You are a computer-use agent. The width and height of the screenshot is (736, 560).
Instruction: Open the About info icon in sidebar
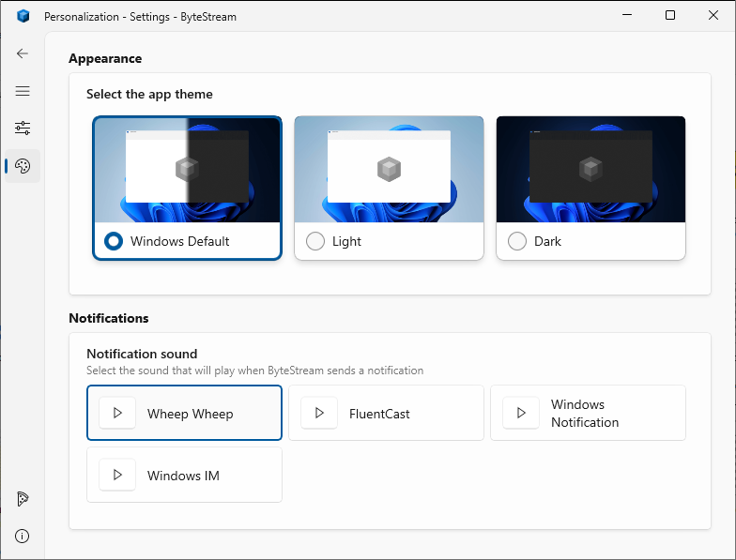(x=23, y=537)
